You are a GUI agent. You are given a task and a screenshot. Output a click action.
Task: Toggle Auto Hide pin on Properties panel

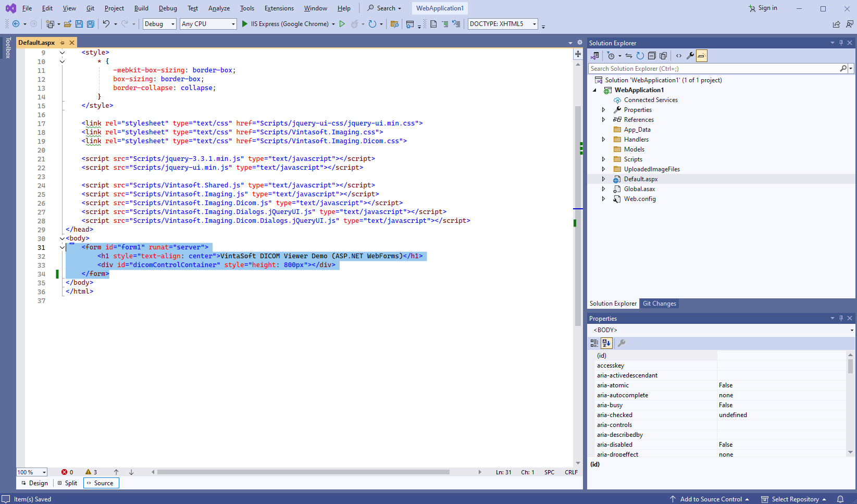(841, 318)
